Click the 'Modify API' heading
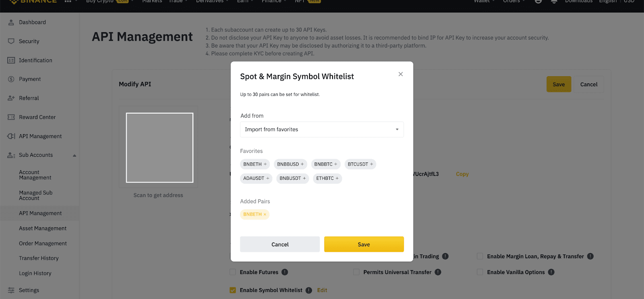 (x=135, y=84)
